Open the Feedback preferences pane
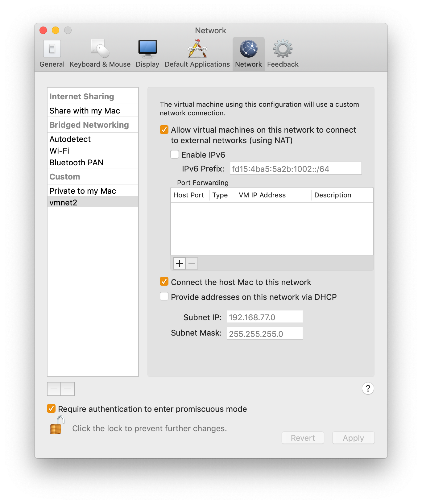This screenshot has width=422, height=504. click(x=283, y=54)
